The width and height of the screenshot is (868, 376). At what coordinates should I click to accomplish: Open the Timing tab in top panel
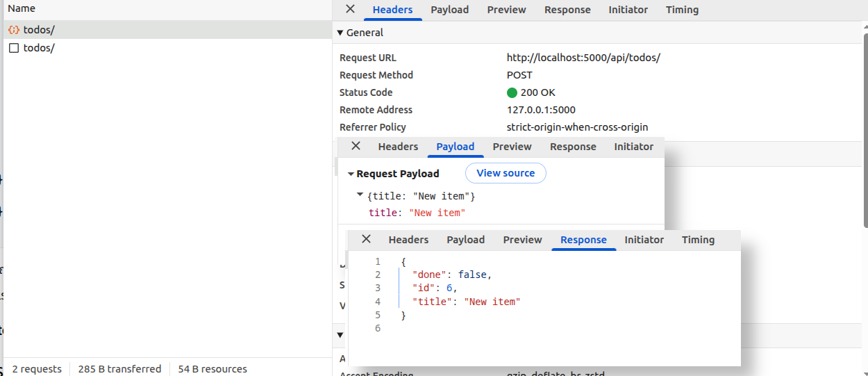point(682,10)
